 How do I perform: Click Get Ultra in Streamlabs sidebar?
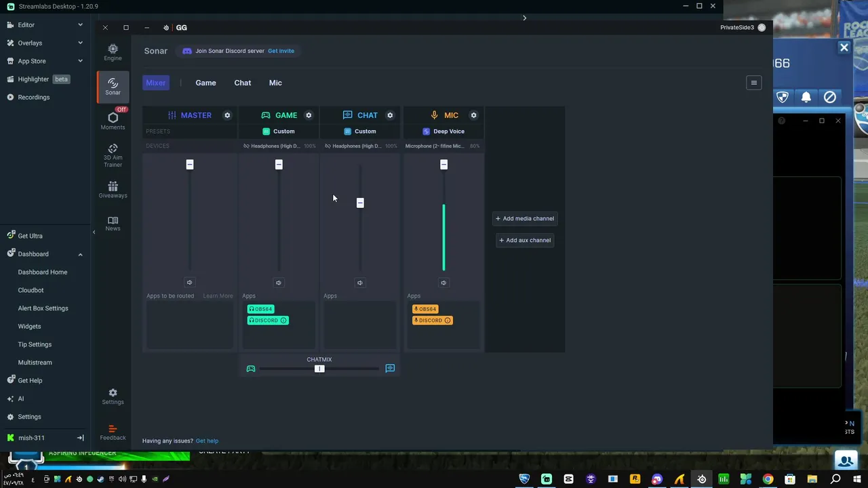tap(25, 236)
